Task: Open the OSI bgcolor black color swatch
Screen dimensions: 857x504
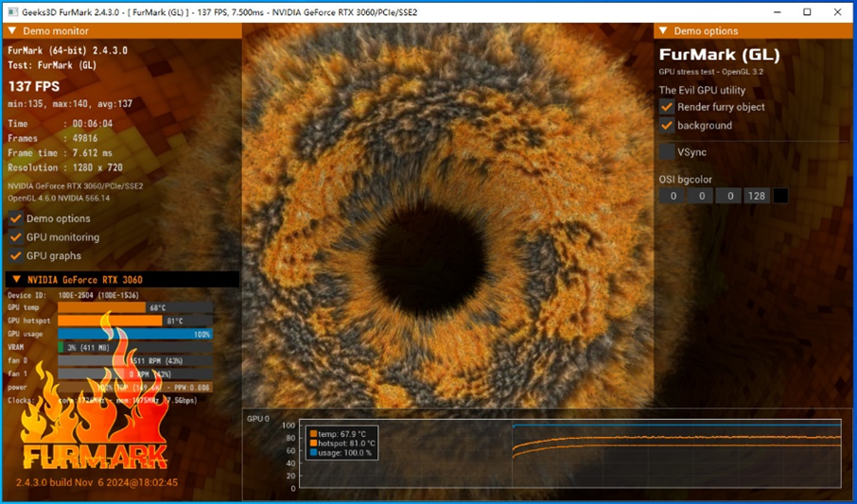Action: pos(780,196)
